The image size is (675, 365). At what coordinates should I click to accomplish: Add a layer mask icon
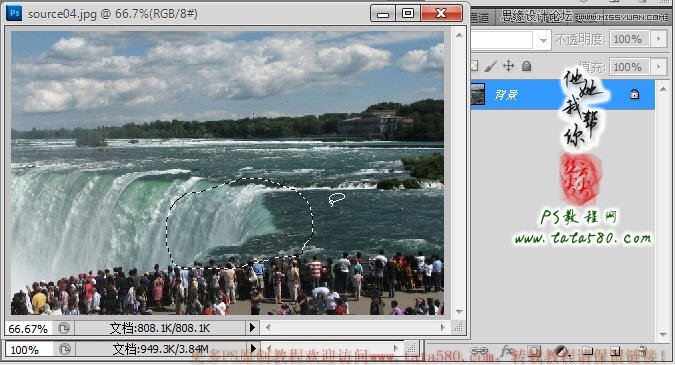tap(534, 351)
